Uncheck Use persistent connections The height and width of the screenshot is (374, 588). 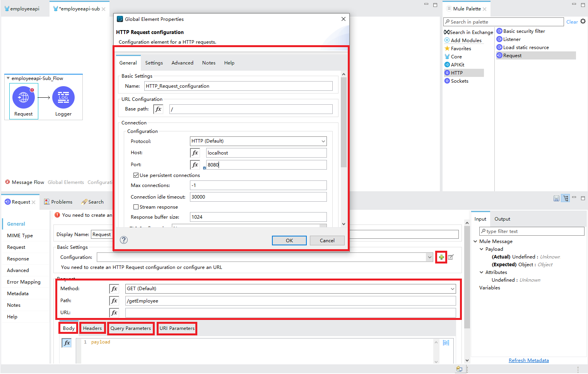pyautogui.click(x=136, y=175)
